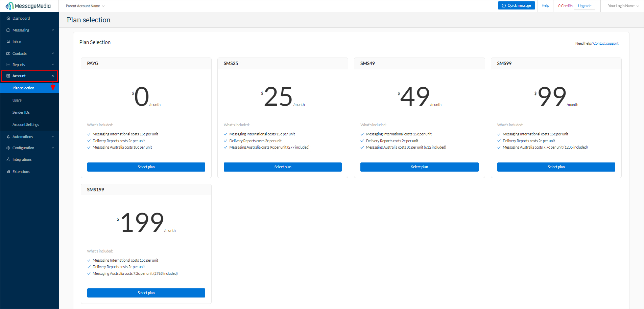Image resolution: width=644 pixels, height=309 pixels.
Task: Click the MessageMedia logo
Action: (x=28, y=6)
